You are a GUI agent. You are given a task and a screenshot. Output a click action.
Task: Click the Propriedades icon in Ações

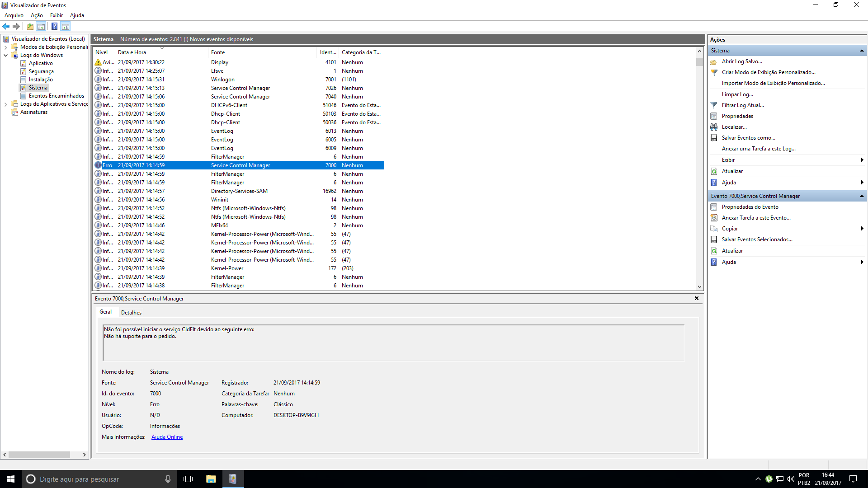coord(714,116)
